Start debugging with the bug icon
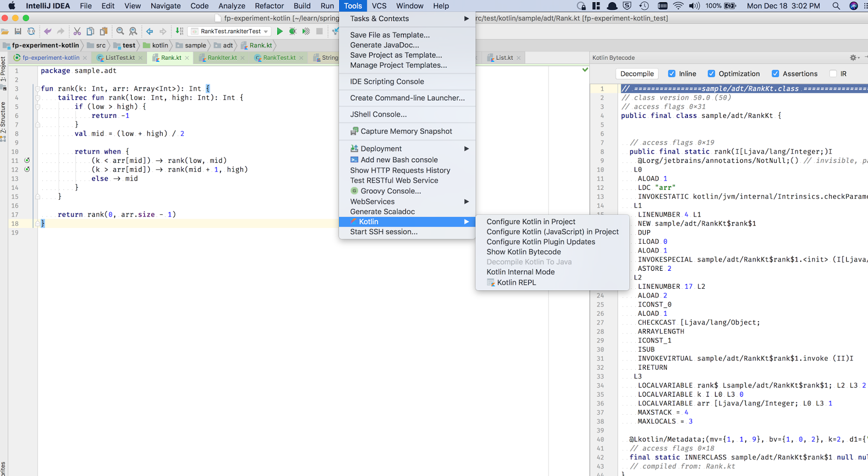 point(293,31)
